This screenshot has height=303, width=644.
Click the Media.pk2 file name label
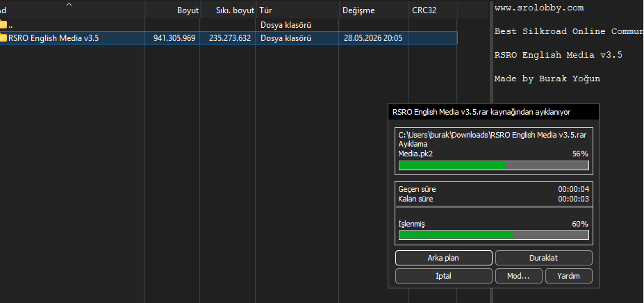[x=415, y=154]
